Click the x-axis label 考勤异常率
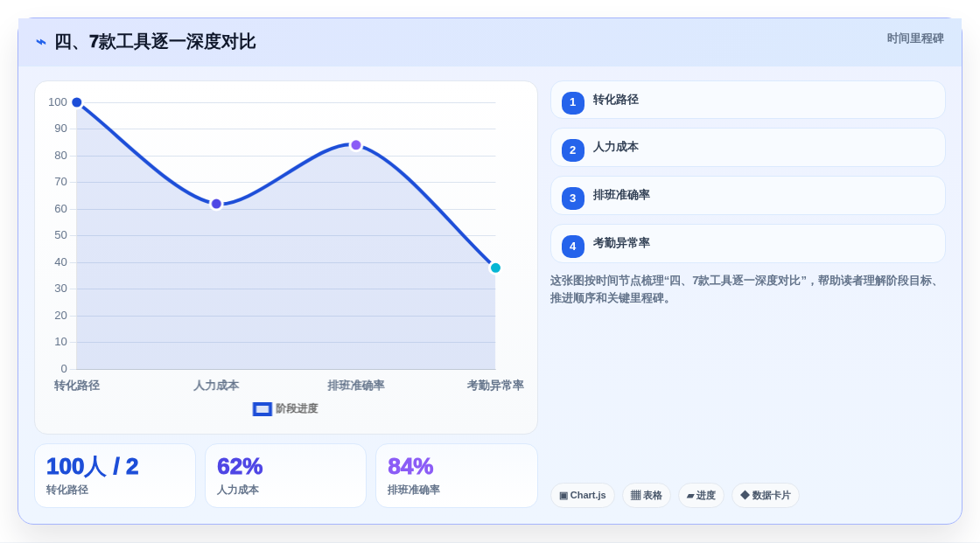The width and height of the screenshot is (980, 543). coord(495,386)
